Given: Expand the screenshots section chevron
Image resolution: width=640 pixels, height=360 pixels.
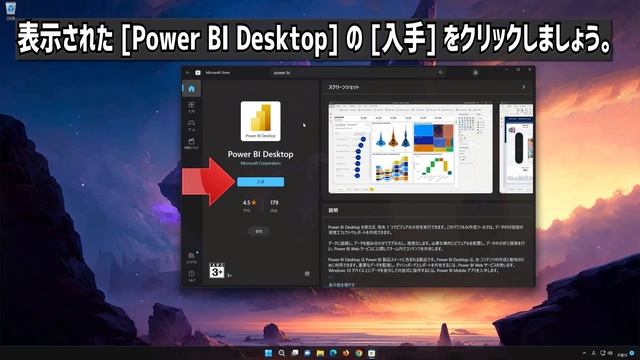Looking at the screenshot, I should (x=524, y=87).
